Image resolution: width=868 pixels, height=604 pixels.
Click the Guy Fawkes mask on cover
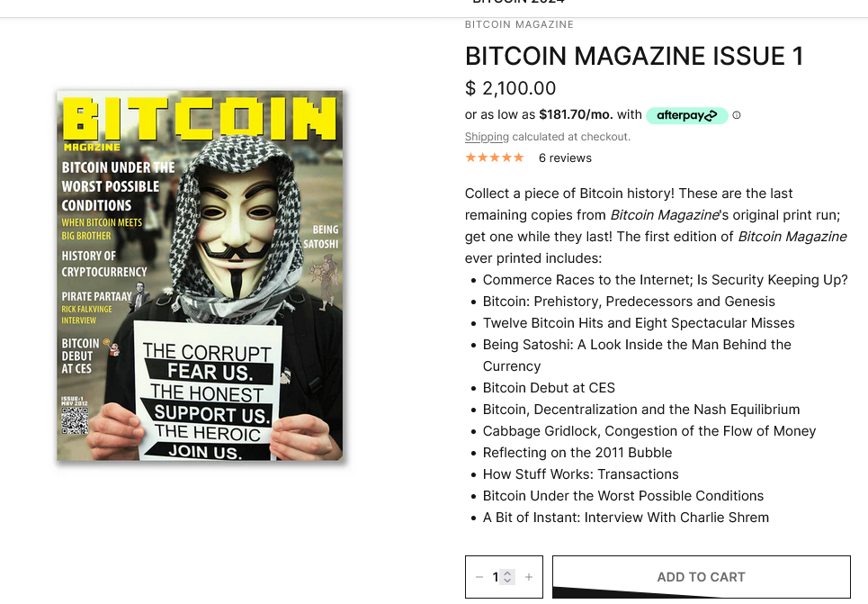[x=238, y=233]
